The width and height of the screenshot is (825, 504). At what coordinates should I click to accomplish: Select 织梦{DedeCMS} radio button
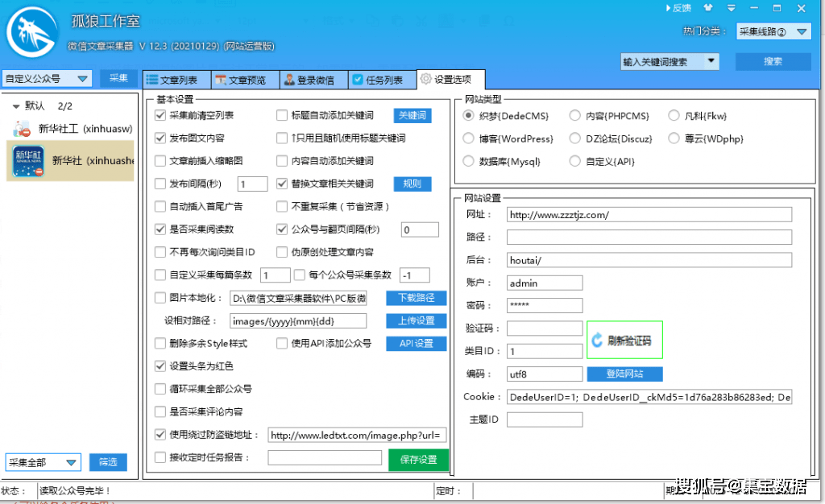[x=468, y=116]
